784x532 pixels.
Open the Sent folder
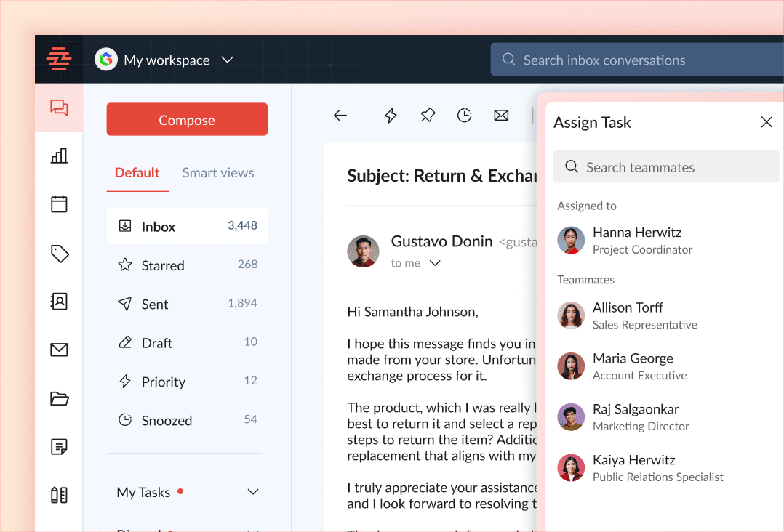187,304
